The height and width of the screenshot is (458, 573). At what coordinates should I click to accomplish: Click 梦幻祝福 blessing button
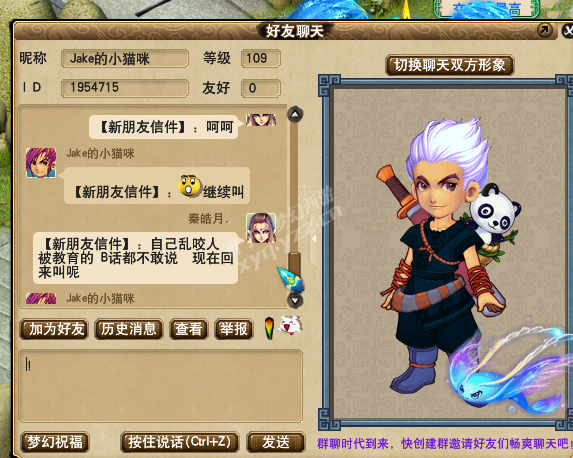[x=55, y=442]
